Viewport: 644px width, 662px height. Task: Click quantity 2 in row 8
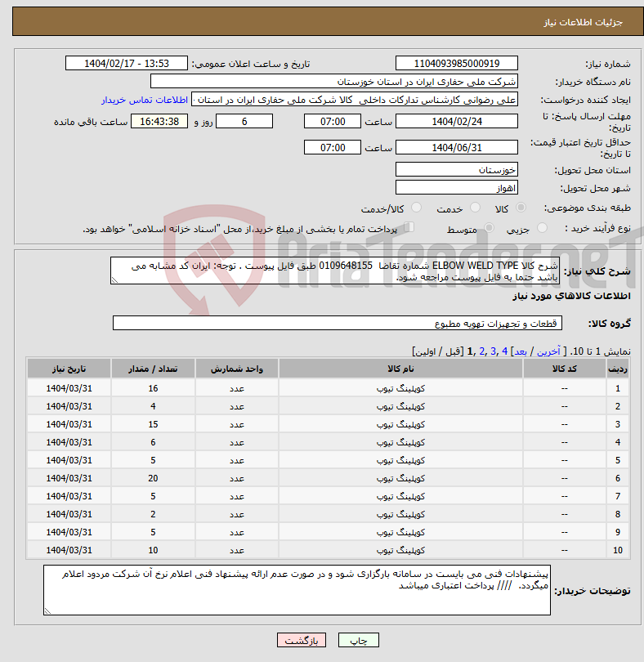(153, 514)
